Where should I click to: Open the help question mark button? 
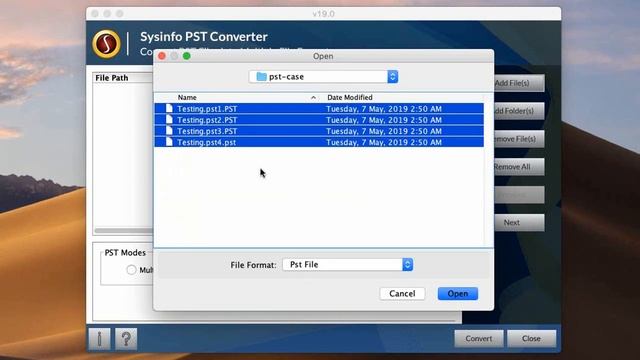pos(126,339)
